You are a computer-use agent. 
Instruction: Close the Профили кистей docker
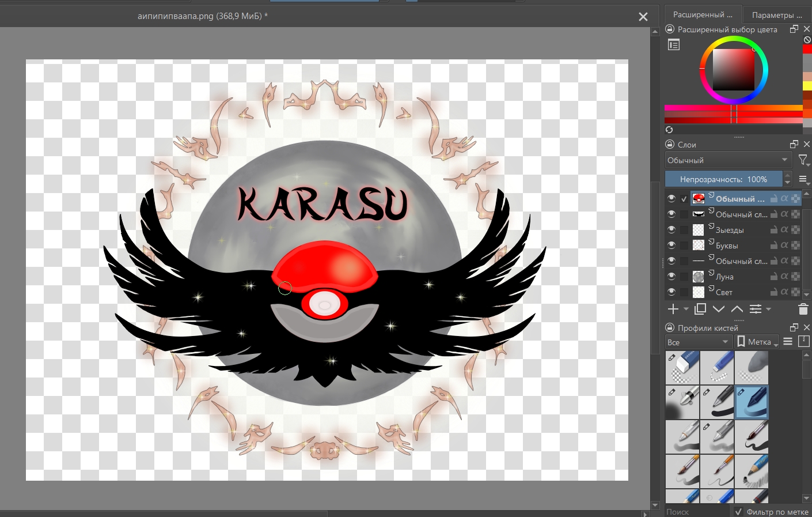(x=806, y=327)
